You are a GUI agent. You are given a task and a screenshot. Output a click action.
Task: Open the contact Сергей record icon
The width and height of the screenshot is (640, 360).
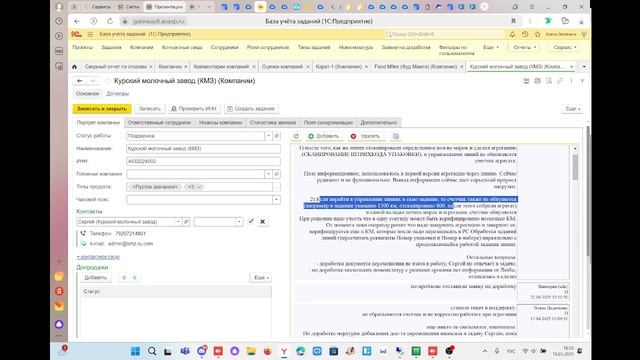click(186, 222)
